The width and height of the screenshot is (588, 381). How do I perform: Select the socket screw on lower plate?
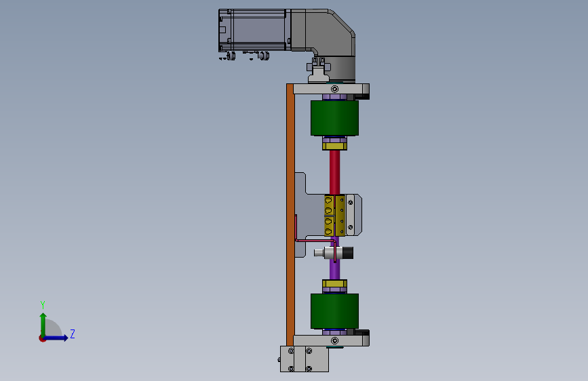click(334, 340)
